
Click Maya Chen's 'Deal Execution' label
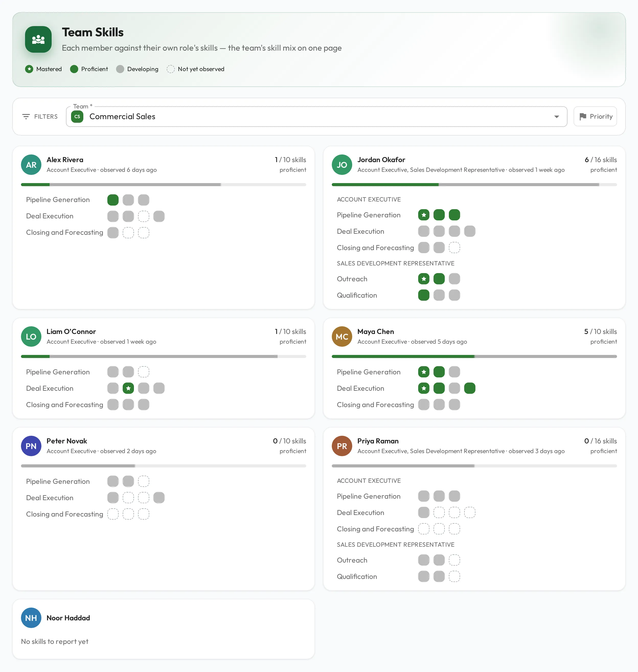coord(360,388)
